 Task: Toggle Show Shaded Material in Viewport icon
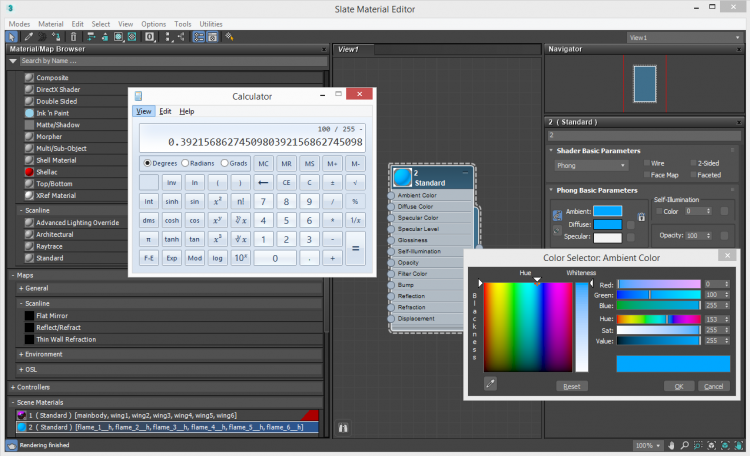tap(118, 37)
